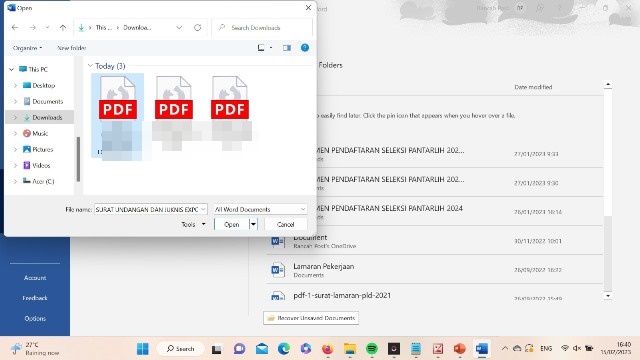Open view options dropdown arrow
This screenshot has height=360, width=640.
(x=271, y=48)
